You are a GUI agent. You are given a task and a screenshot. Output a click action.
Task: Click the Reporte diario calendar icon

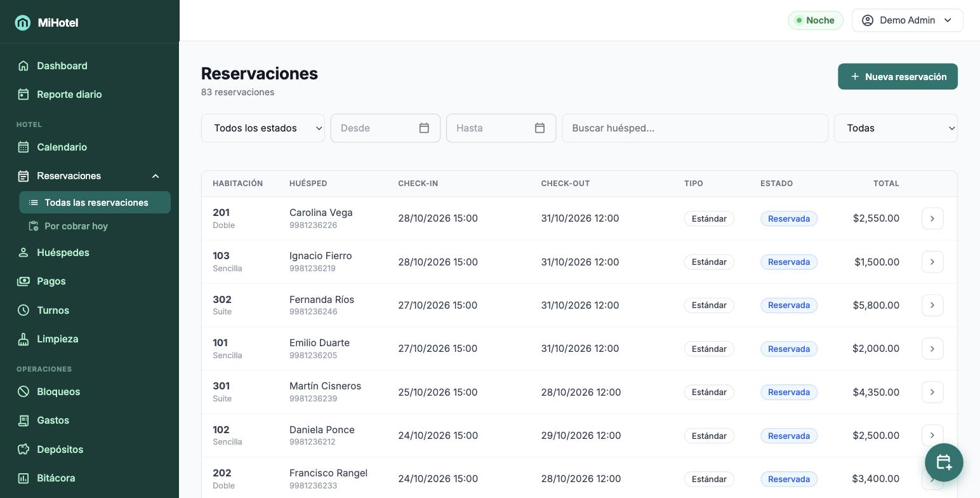(23, 95)
